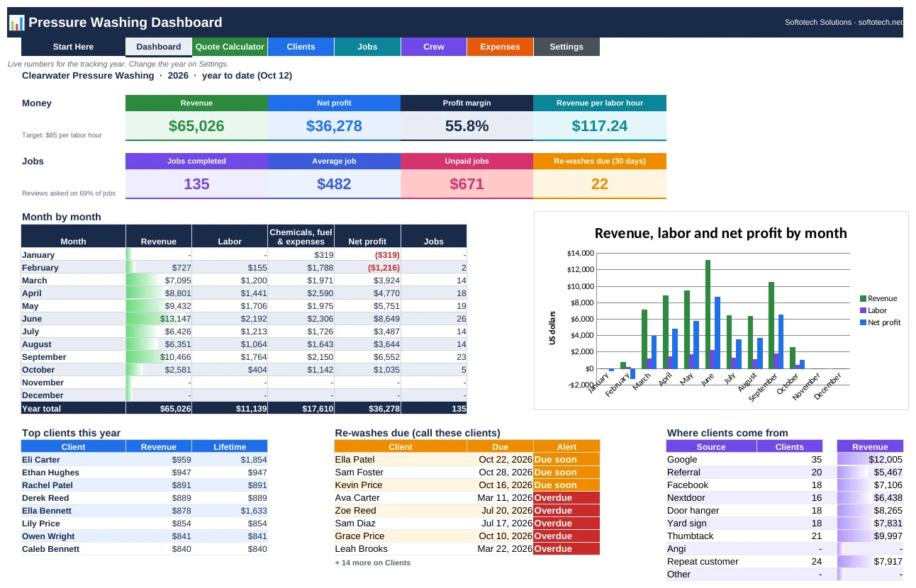The width and height of the screenshot is (916, 588).
Task: Open the Settings tab
Action: pyautogui.click(x=566, y=47)
